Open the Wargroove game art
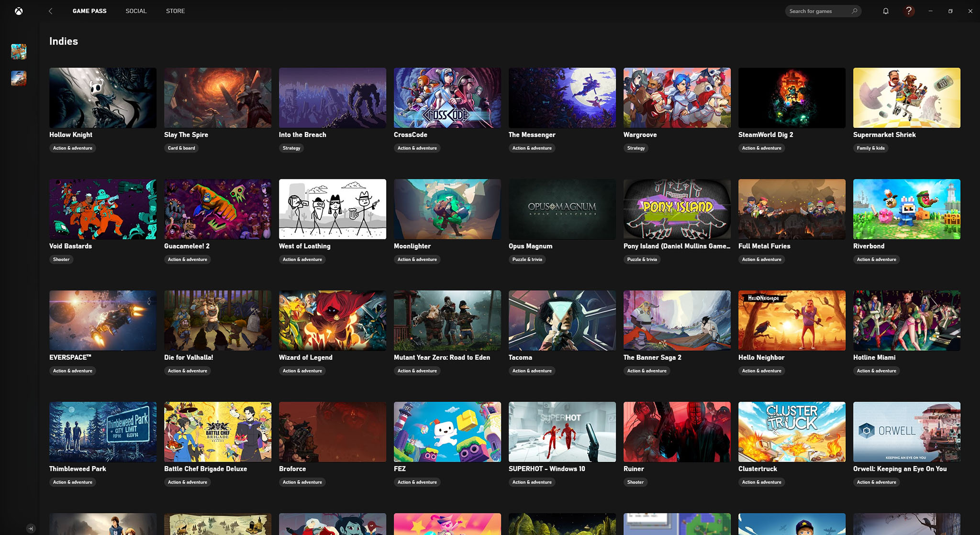The height and width of the screenshot is (535, 980). (677, 98)
